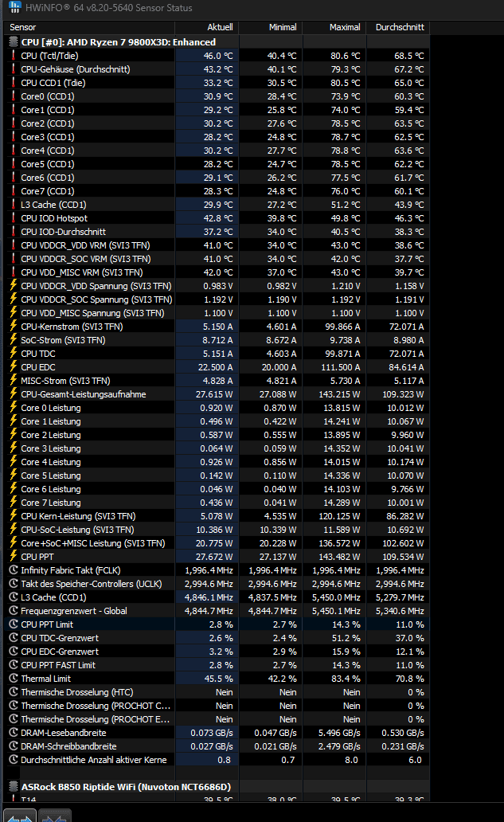504x822 pixels.
Task: Click the Sensor column header
Action: pos(23,27)
